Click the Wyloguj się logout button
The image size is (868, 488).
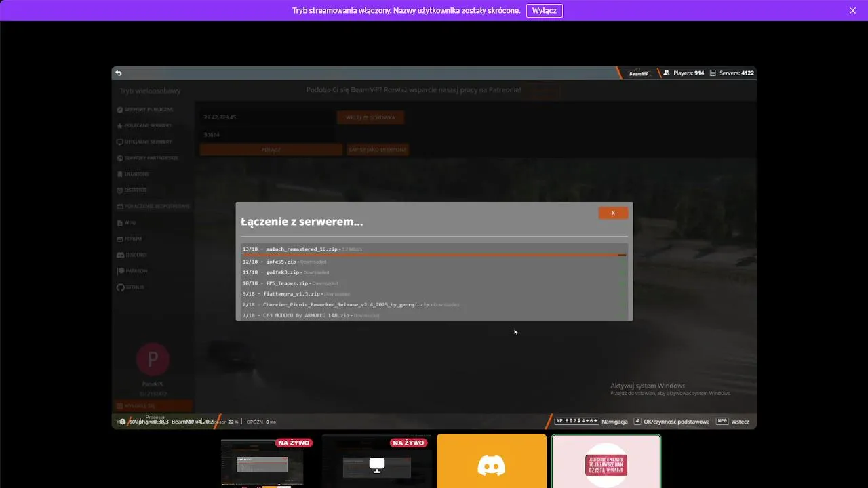coord(153,406)
